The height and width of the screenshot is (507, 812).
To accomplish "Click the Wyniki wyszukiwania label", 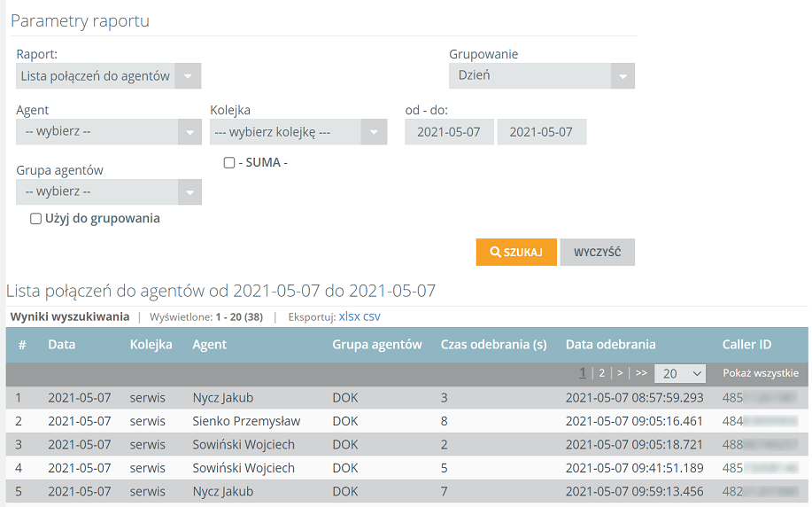I will pyautogui.click(x=70, y=316).
